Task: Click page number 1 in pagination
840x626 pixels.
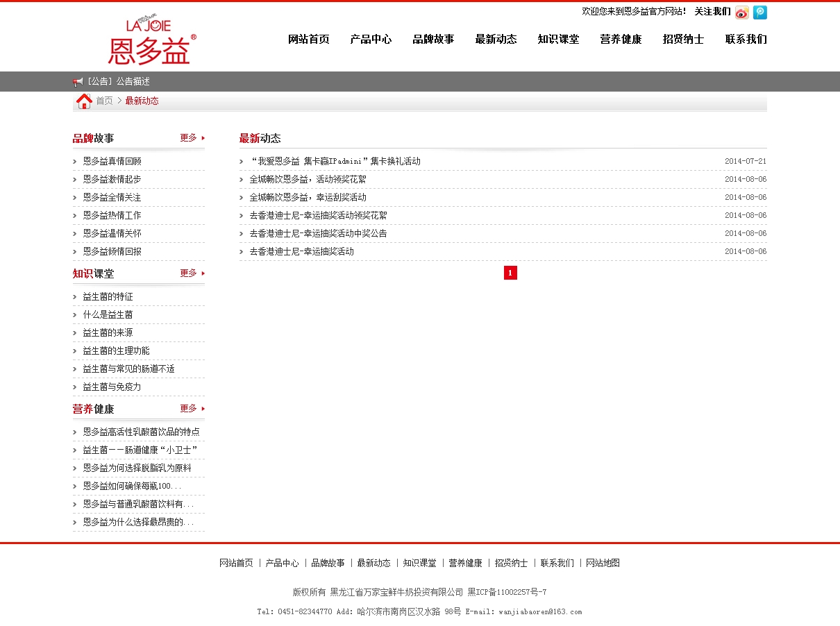Action: coord(510,273)
